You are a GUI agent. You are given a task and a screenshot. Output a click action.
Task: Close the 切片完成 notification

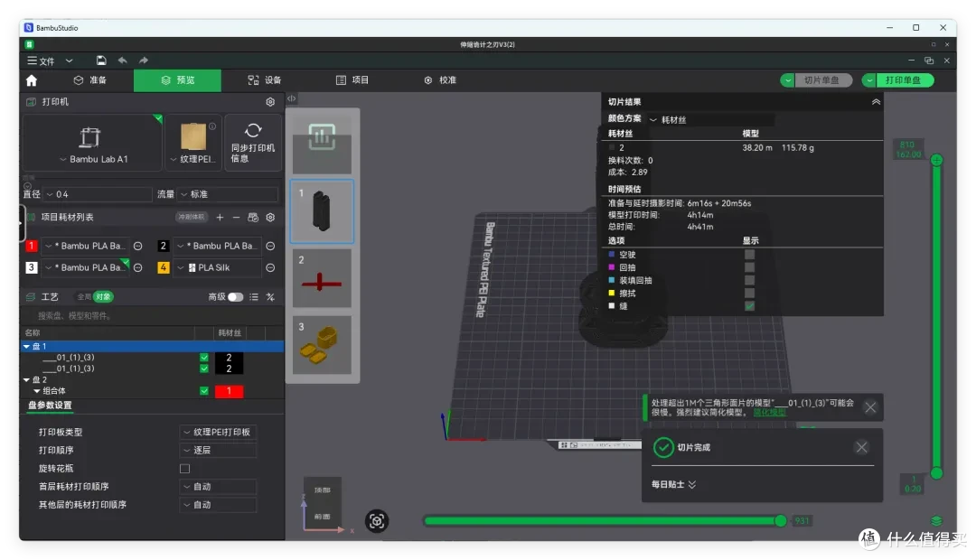[x=861, y=447]
